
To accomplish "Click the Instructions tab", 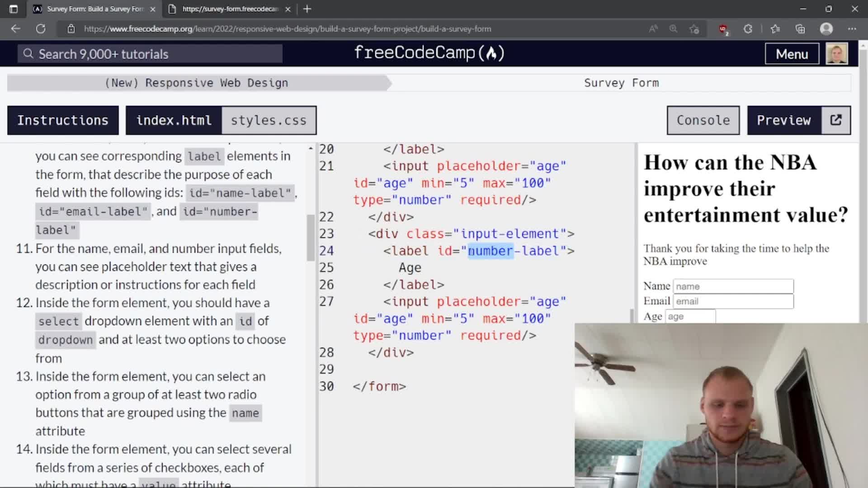I will pyautogui.click(x=63, y=120).
